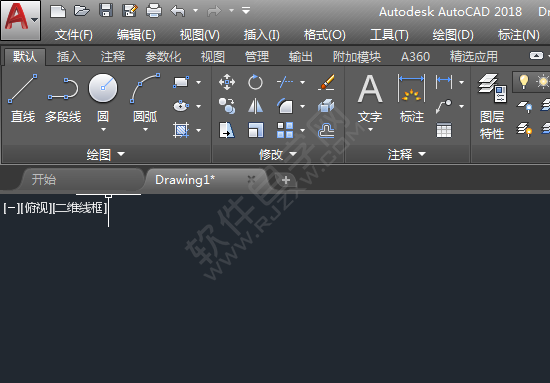Toggle the layer light bulb on/off icon
Image resolution: width=550 pixels, height=383 pixels.
tap(524, 82)
